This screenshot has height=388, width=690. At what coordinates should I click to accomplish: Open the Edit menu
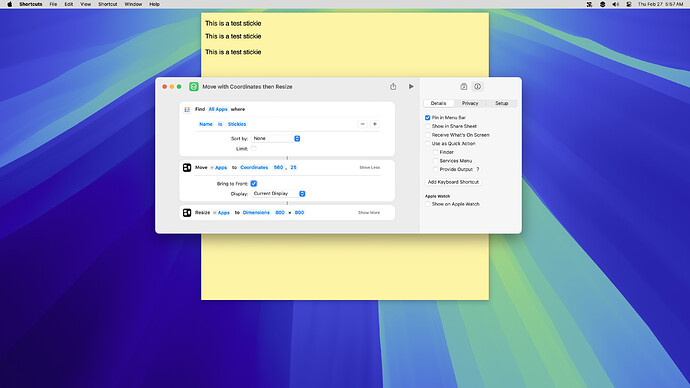(x=69, y=4)
